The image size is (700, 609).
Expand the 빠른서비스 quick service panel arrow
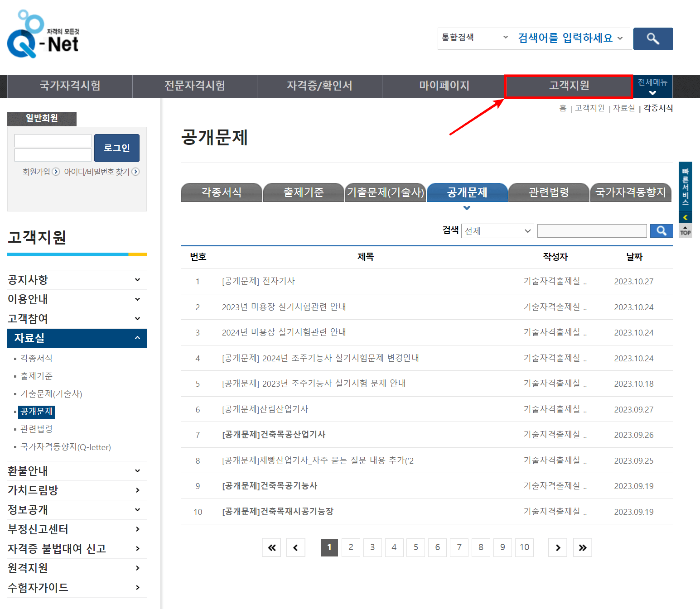click(686, 218)
